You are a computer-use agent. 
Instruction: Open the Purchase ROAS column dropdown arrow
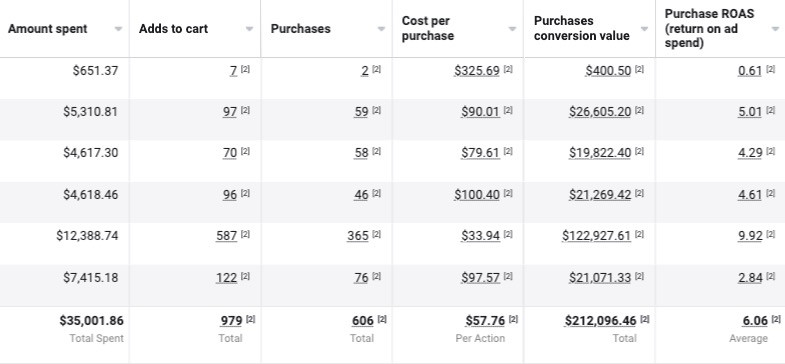point(775,29)
